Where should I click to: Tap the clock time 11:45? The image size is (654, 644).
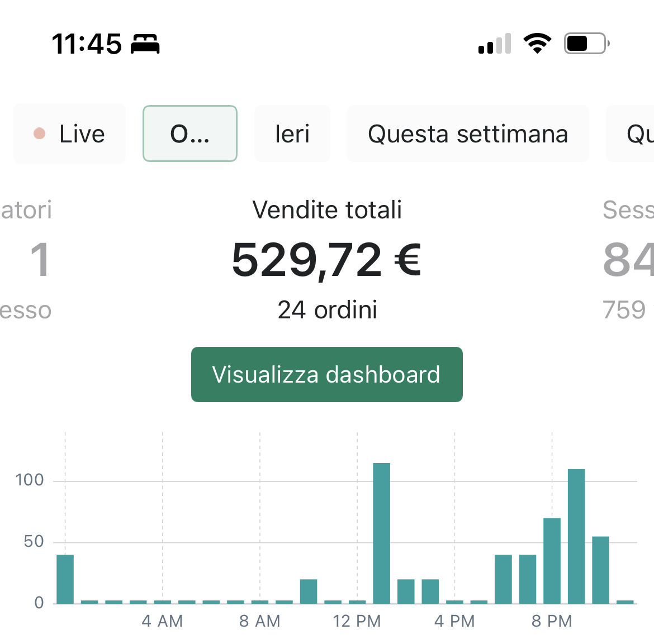tap(87, 44)
